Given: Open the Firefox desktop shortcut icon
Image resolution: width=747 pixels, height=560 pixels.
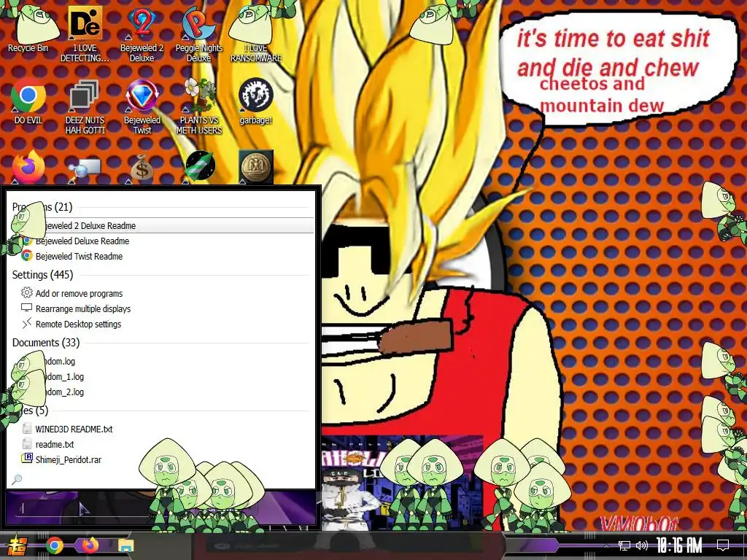Looking at the screenshot, I should pyautogui.click(x=28, y=167).
